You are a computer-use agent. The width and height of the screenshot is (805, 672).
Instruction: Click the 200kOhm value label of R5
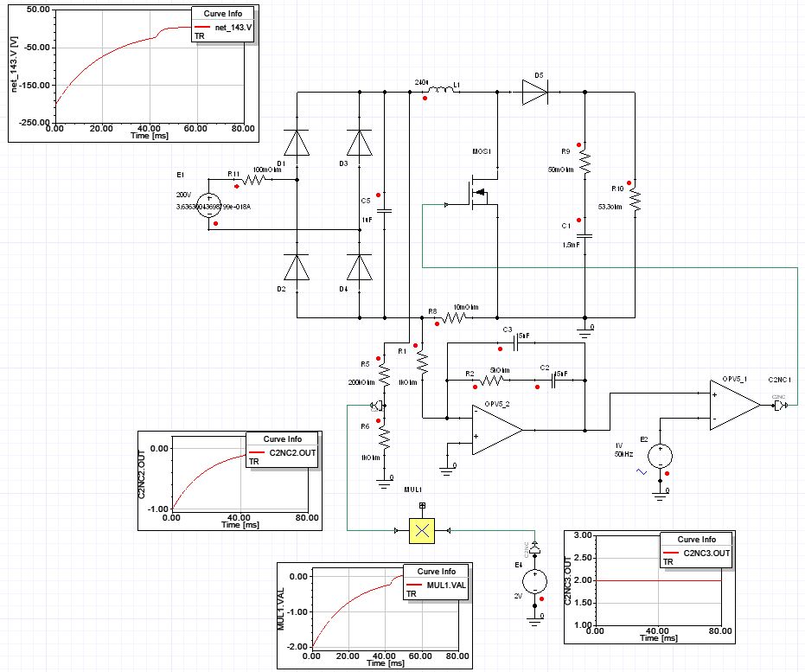point(361,382)
